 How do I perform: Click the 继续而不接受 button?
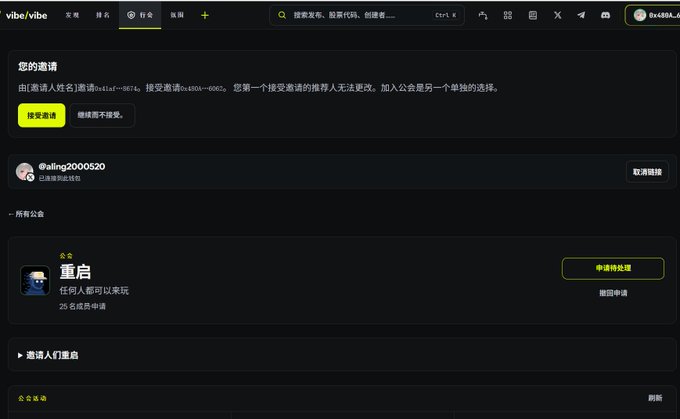pos(101,115)
